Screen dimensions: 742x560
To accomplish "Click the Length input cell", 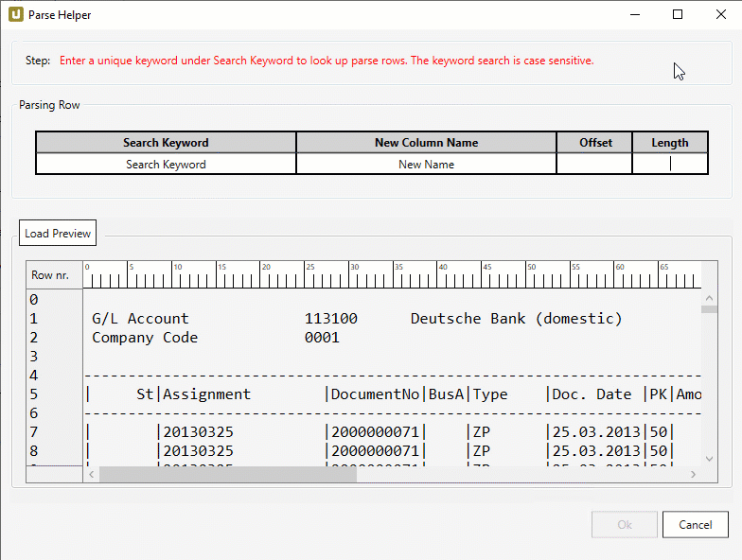I will pyautogui.click(x=670, y=165).
